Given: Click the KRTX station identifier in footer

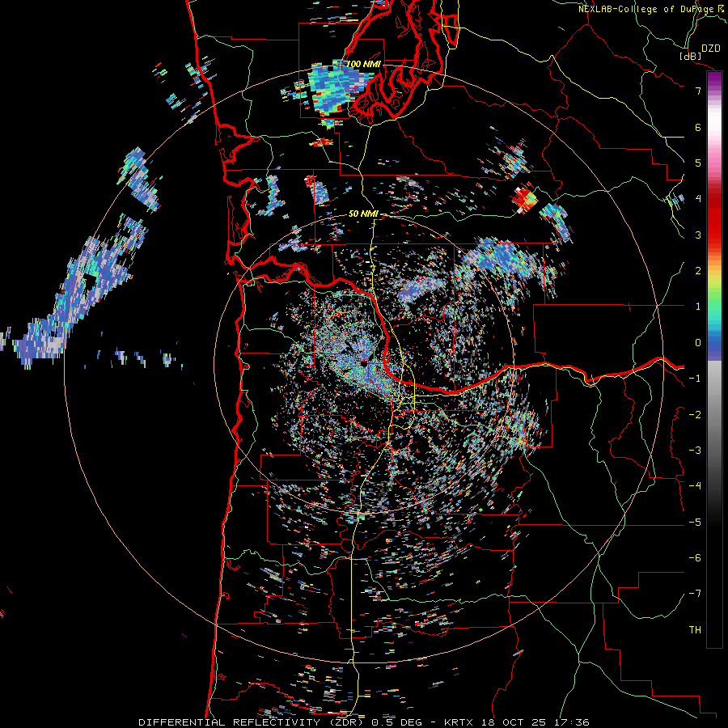Looking at the screenshot, I should tap(458, 722).
